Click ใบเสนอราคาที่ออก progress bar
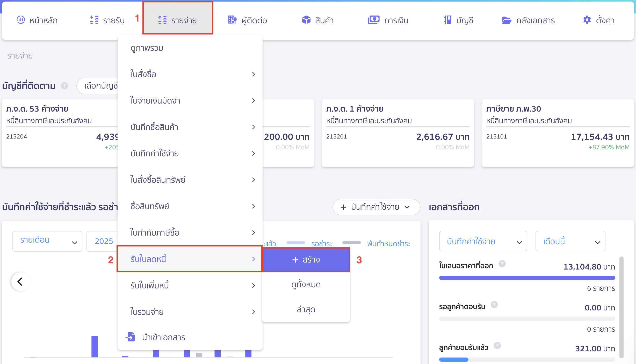Image resolution: width=636 pixels, height=364 pixels. point(527,278)
